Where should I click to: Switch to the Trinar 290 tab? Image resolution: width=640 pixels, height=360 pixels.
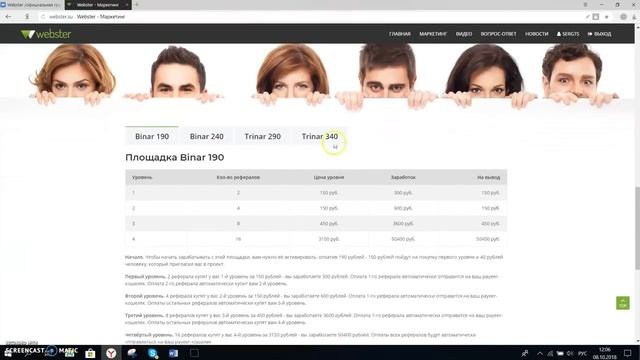pos(262,136)
